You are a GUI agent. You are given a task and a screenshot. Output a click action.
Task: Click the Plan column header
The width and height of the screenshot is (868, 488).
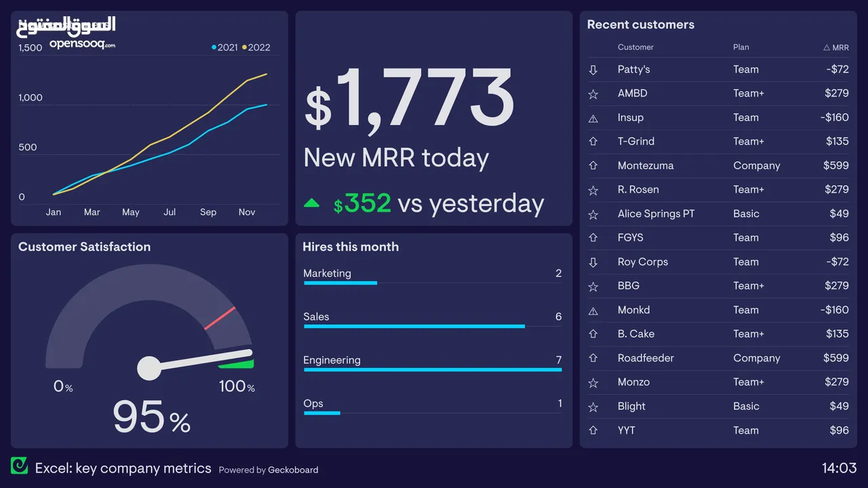point(741,47)
